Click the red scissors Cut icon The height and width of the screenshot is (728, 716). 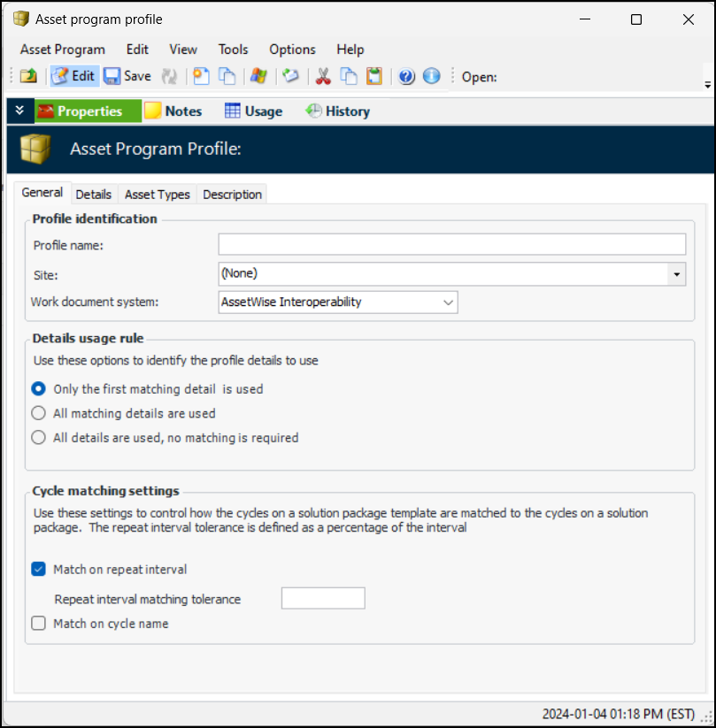323,76
